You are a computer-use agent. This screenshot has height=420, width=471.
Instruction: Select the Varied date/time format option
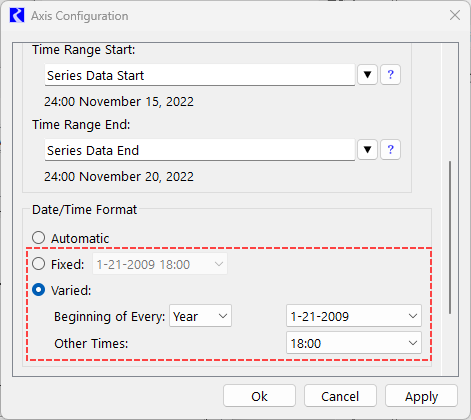(39, 290)
